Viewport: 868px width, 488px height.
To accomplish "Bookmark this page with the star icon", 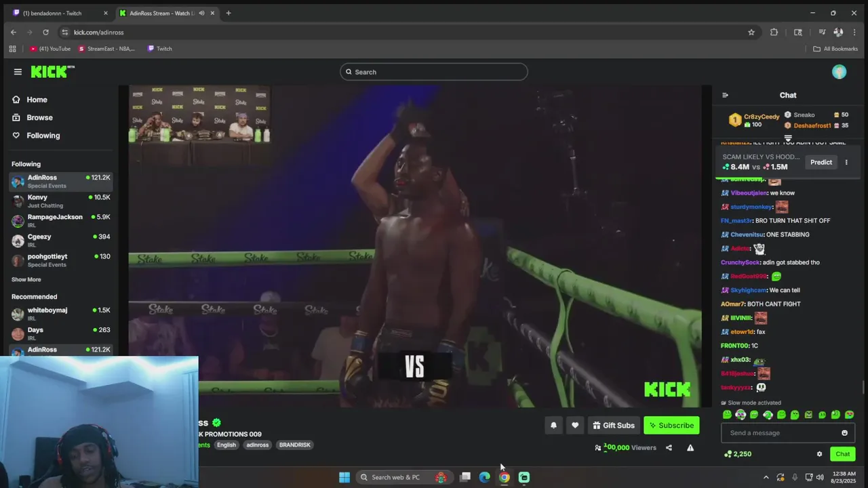I will (751, 32).
